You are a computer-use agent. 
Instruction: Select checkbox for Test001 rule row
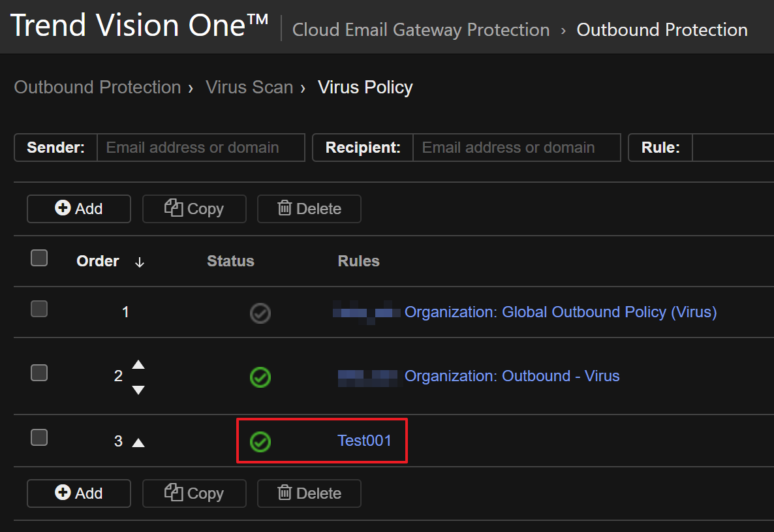(39, 437)
